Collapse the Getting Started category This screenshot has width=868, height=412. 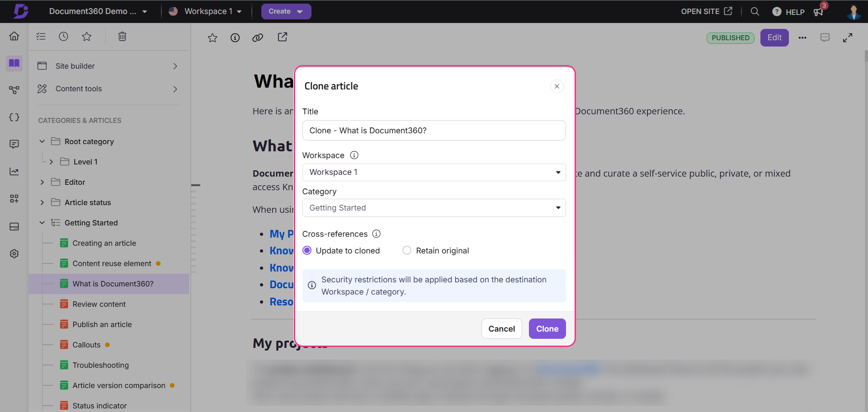42,223
